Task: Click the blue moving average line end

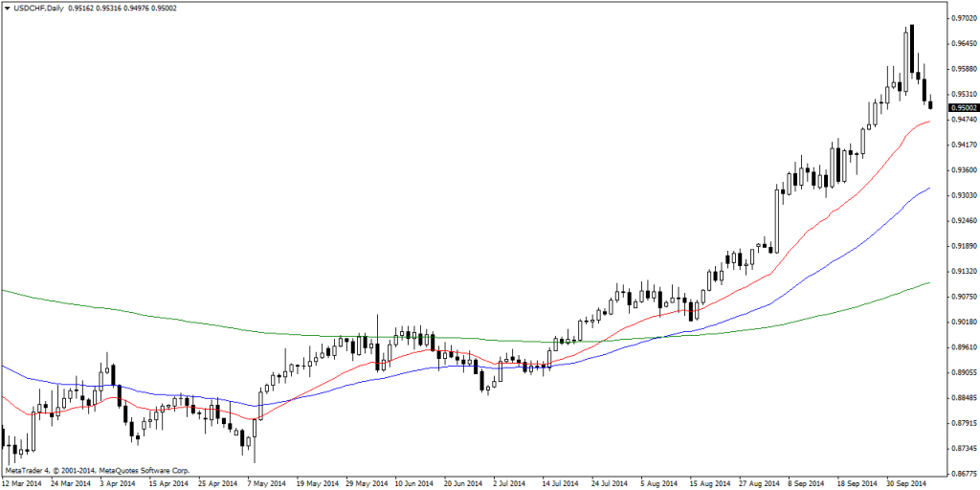Action: pos(927,189)
